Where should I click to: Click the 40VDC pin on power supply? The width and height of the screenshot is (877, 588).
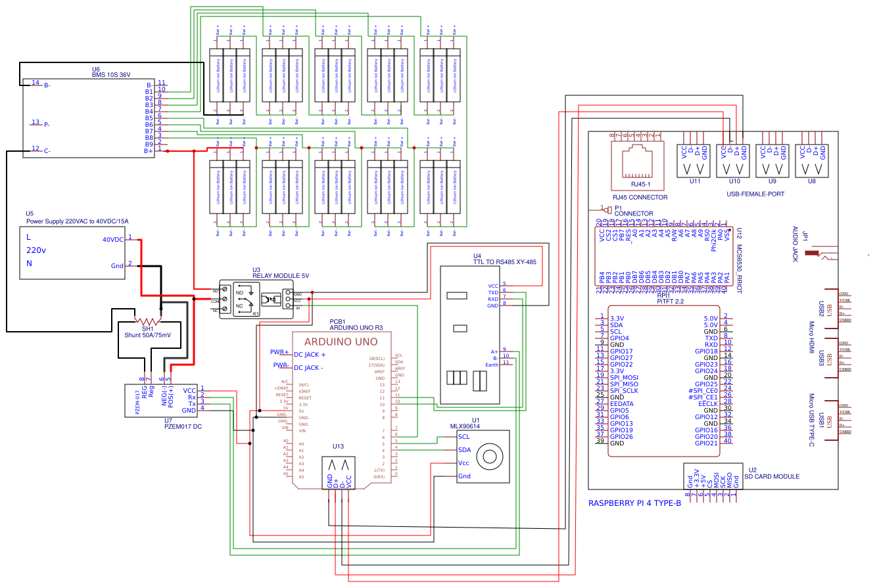click(112, 239)
